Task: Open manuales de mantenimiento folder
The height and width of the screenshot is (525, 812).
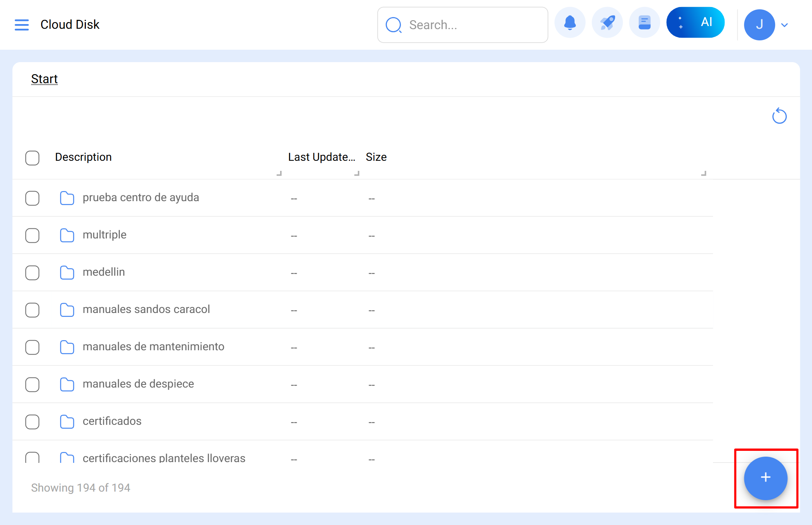Action: pos(153,346)
